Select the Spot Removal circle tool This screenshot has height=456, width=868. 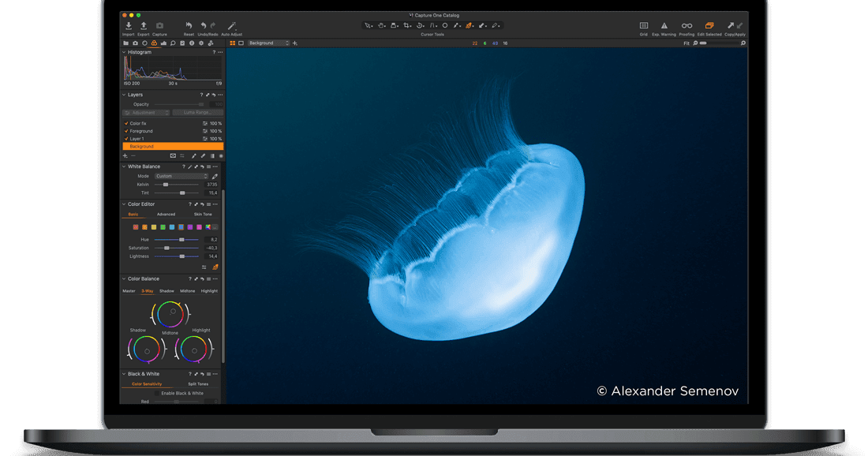(444, 25)
